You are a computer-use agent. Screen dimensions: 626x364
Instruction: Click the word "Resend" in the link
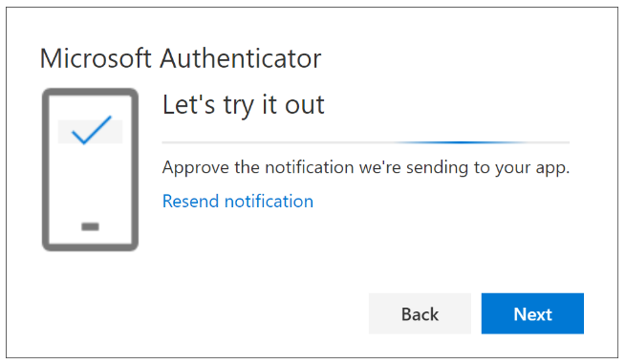pos(190,202)
